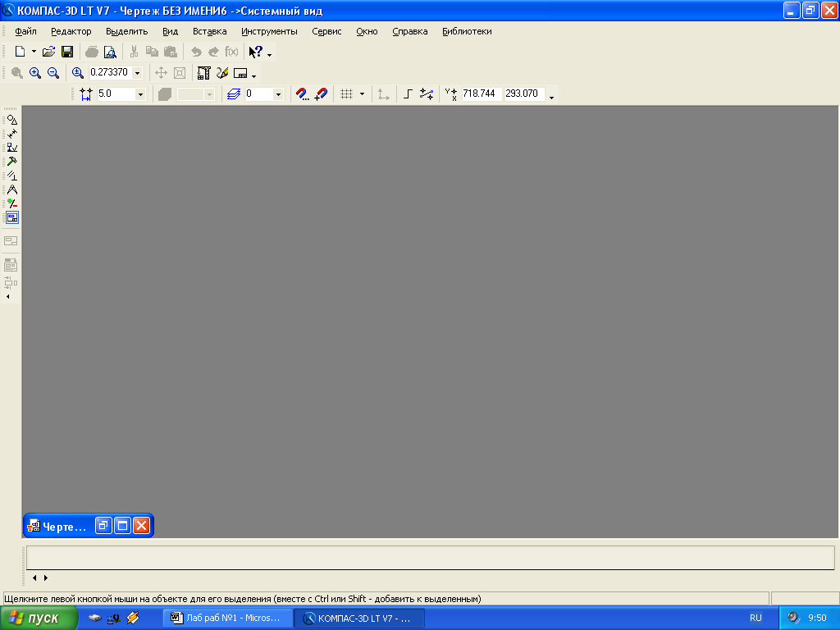Open the options arrow after the coordinate fields
840x630 pixels.
coord(552,98)
